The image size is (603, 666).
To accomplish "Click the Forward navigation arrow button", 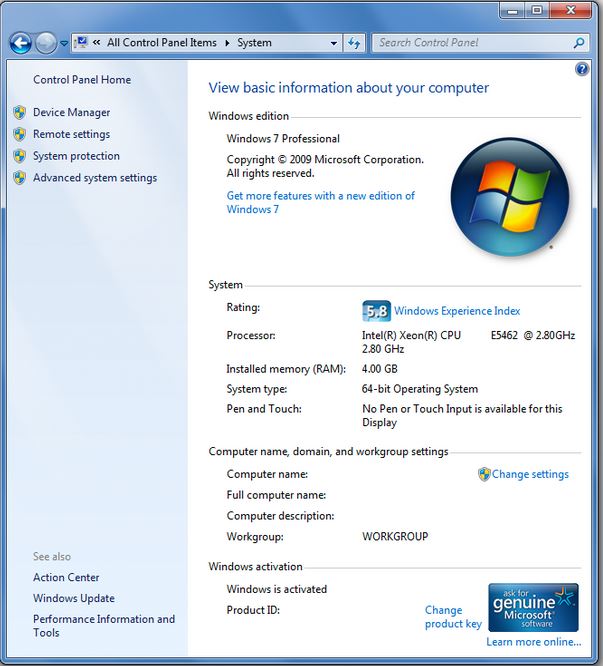I will (x=46, y=43).
